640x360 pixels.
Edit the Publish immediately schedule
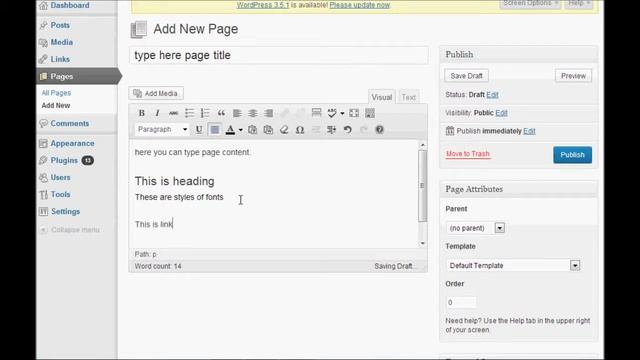point(529,131)
